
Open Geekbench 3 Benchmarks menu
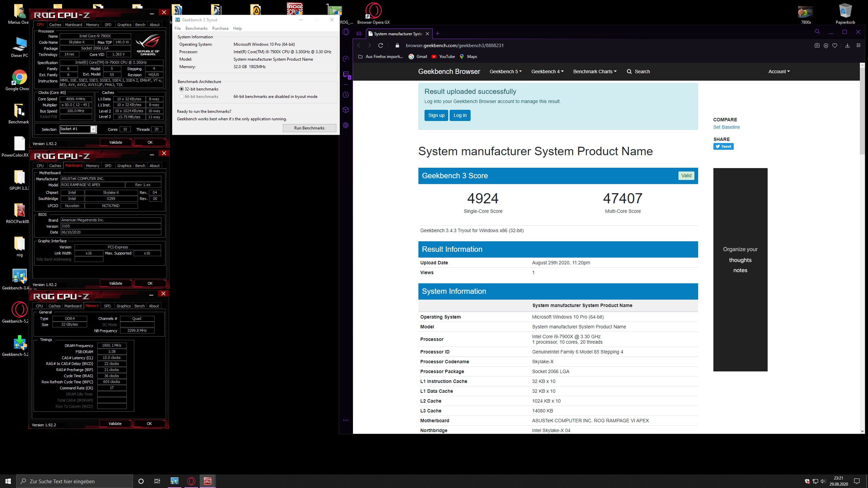pyautogui.click(x=196, y=28)
